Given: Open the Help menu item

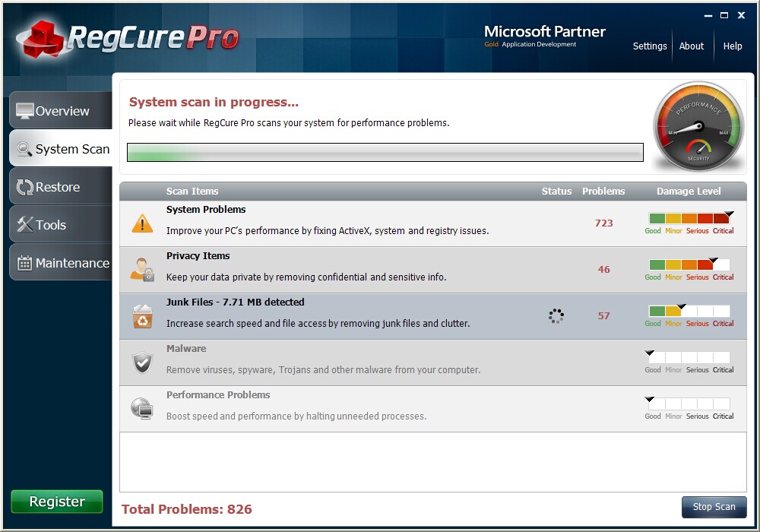Looking at the screenshot, I should [x=733, y=46].
